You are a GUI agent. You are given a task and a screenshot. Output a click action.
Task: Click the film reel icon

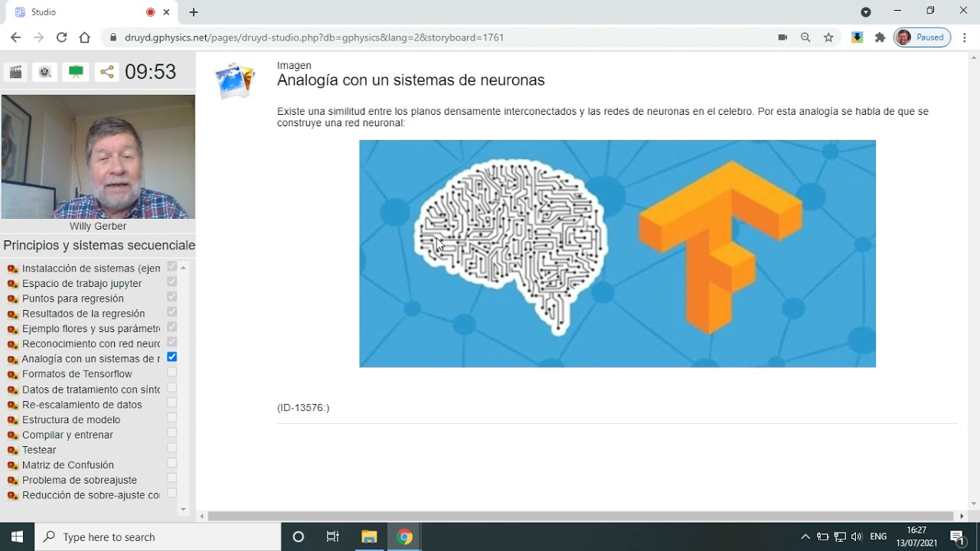click(x=45, y=72)
